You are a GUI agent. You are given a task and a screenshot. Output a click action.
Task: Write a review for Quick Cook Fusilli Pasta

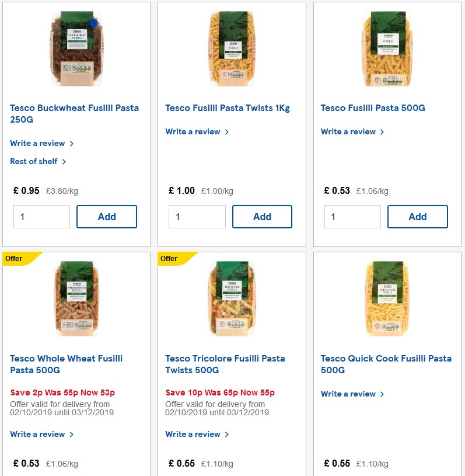[x=349, y=394]
